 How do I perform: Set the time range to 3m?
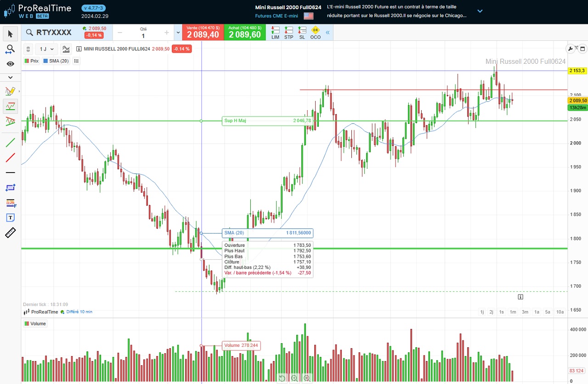click(x=525, y=312)
